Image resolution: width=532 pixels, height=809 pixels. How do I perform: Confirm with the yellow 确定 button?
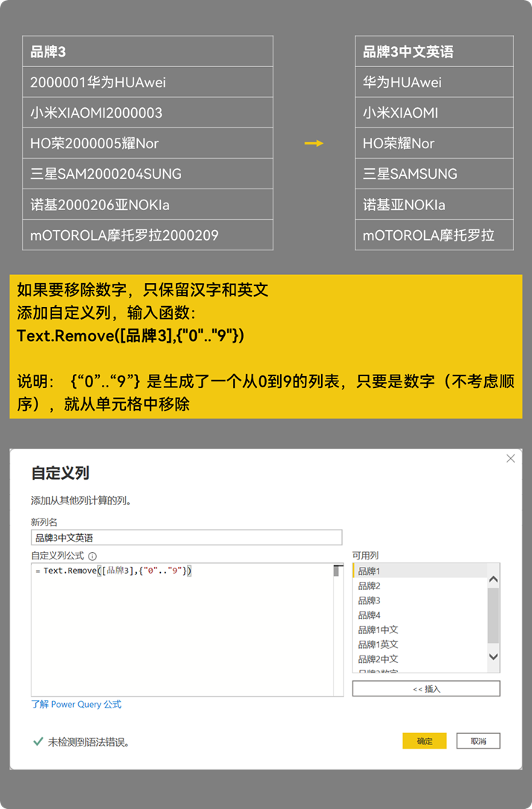tap(424, 741)
